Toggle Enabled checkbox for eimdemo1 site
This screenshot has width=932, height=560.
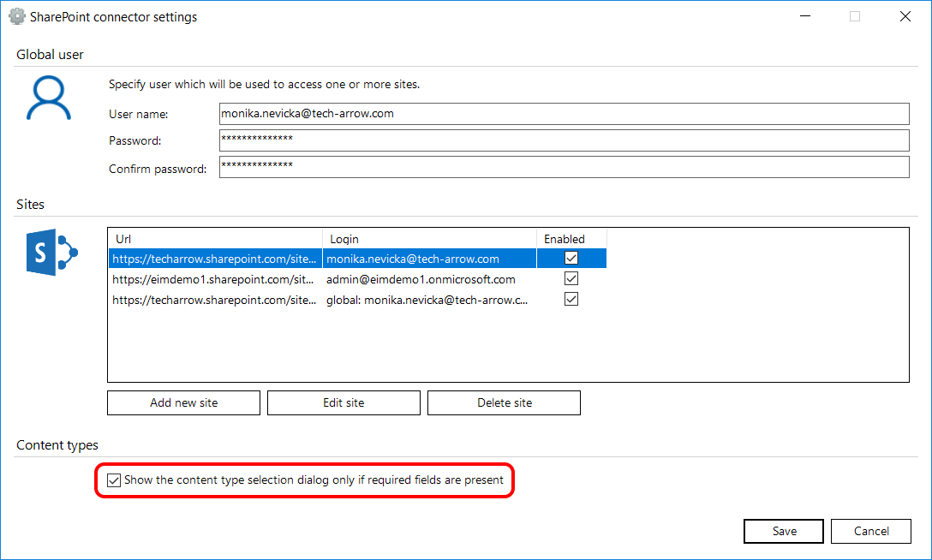coord(571,278)
